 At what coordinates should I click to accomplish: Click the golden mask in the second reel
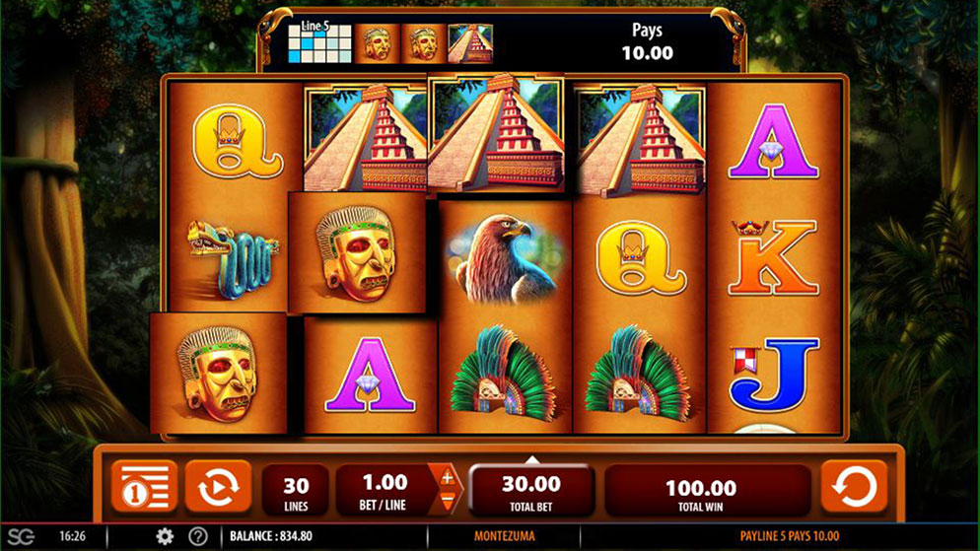point(357,253)
